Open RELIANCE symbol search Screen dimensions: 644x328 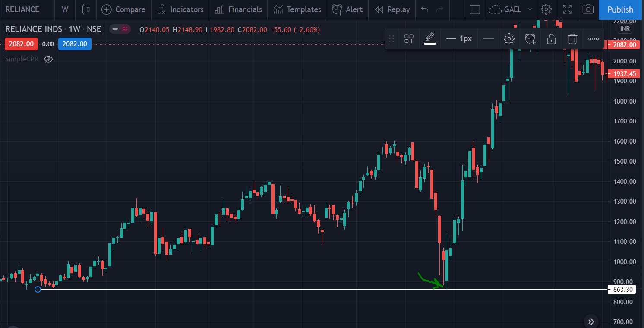tap(22, 9)
